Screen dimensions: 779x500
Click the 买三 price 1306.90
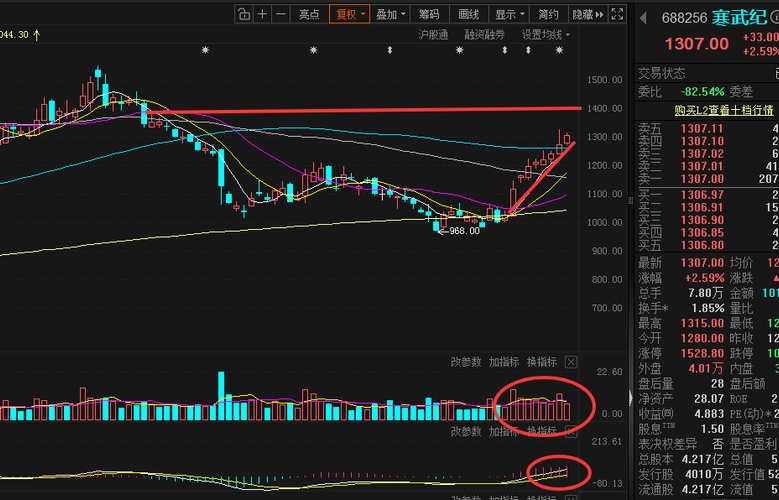(702, 220)
